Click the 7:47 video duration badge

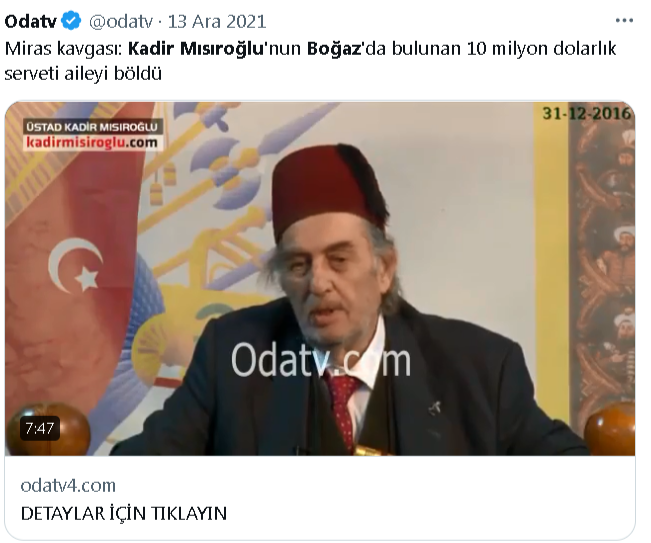39,428
